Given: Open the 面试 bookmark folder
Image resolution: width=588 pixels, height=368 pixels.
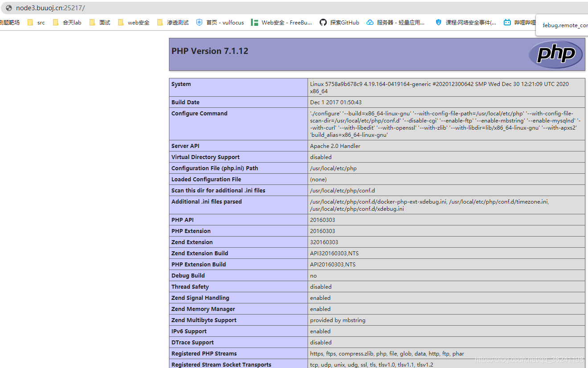Looking at the screenshot, I should click(100, 22).
